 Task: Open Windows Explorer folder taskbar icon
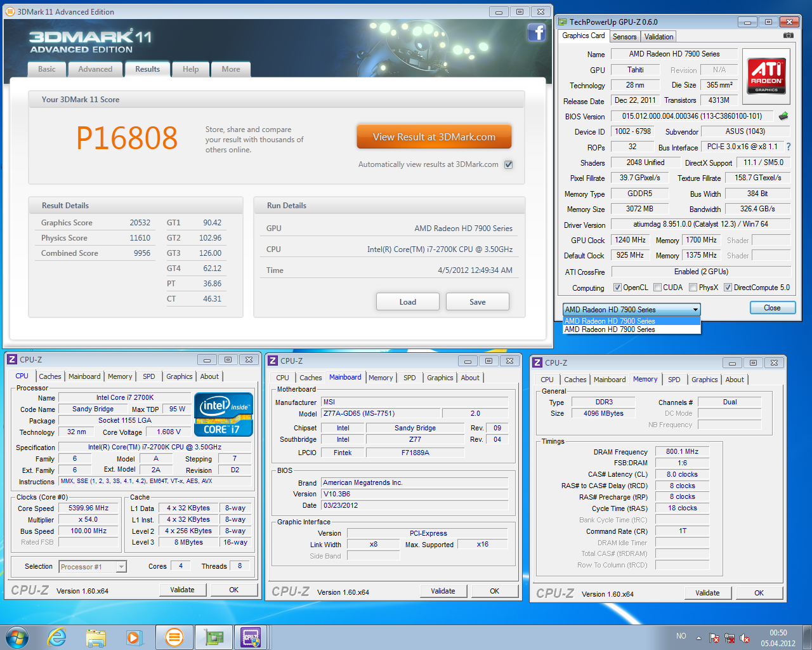pyautogui.click(x=96, y=637)
